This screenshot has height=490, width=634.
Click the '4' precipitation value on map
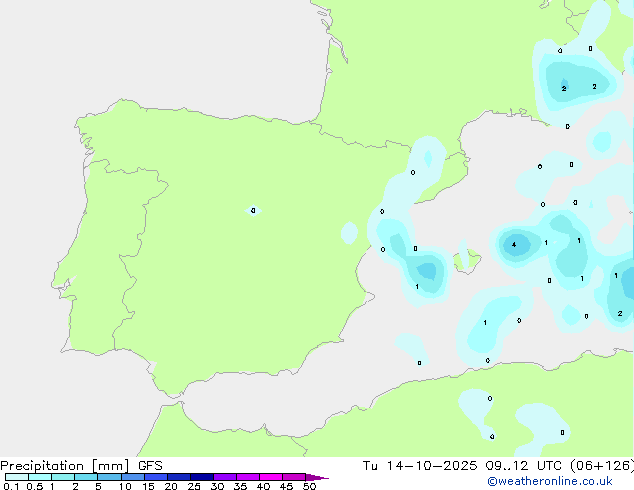514,245
